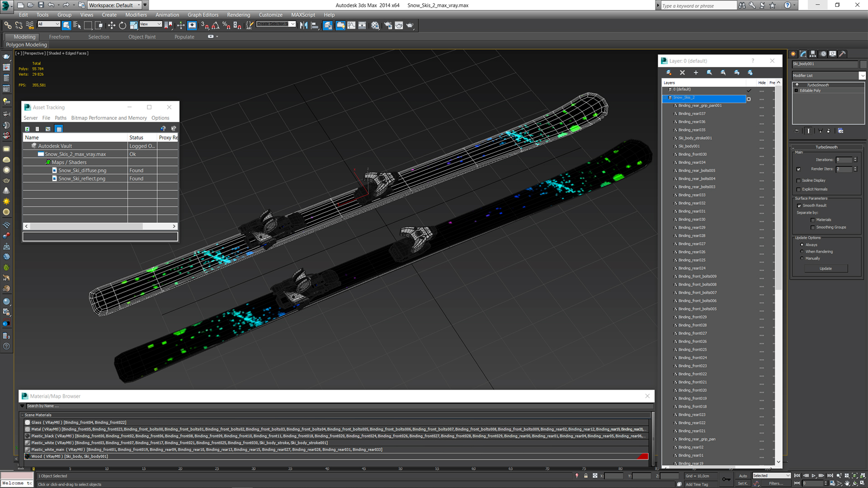This screenshot has height=488, width=868.
Task: Choose the Select and Scale tool
Action: click(134, 25)
